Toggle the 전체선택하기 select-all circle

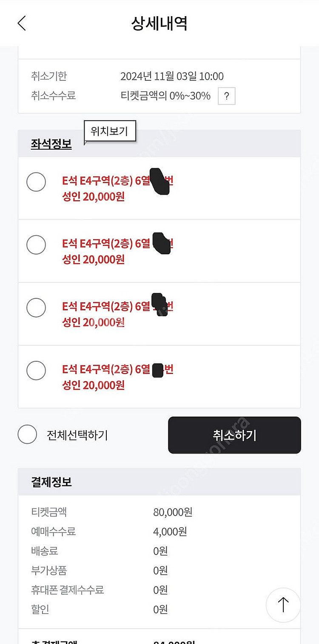27,435
